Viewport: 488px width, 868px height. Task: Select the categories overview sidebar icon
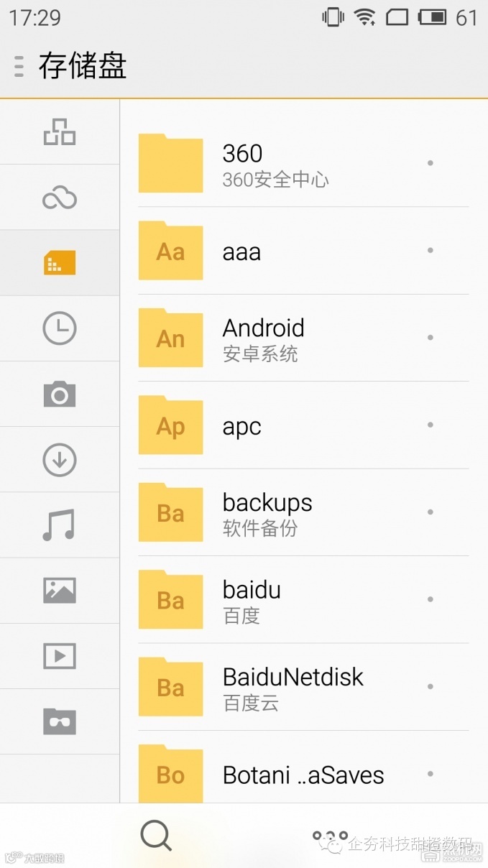(x=60, y=132)
